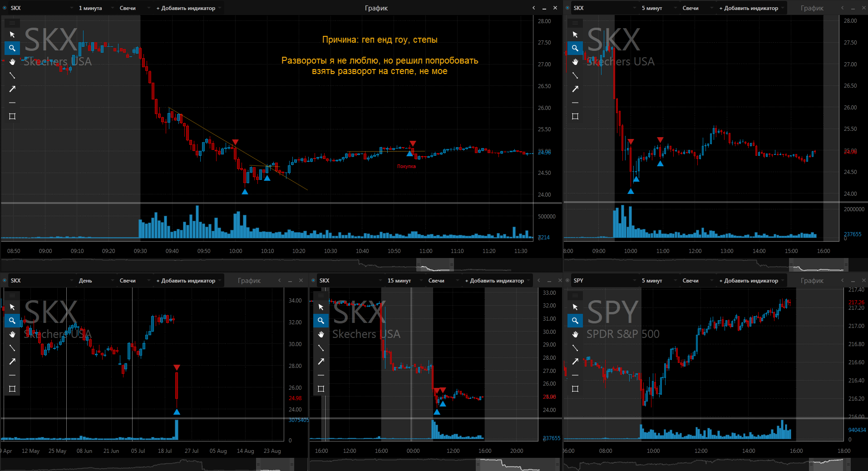Choose hand pan tool in SPY chart
The width and height of the screenshot is (868, 471).
pos(575,334)
